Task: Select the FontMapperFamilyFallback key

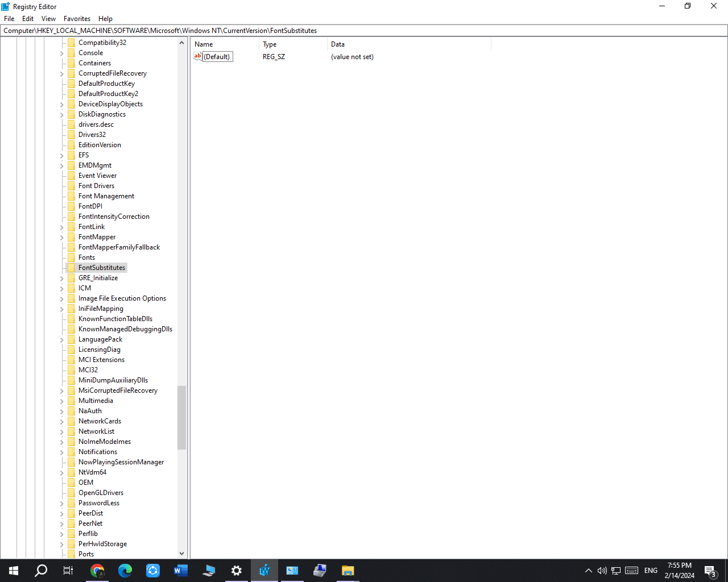Action: coord(119,247)
